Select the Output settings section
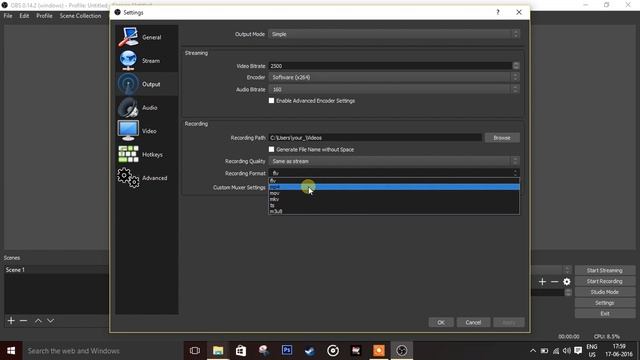 coord(147,84)
